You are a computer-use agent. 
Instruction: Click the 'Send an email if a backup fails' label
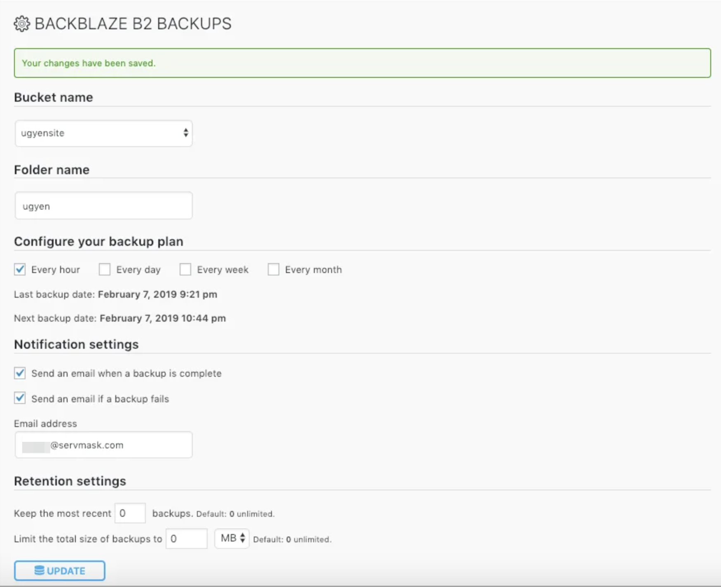(x=100, y=399)
